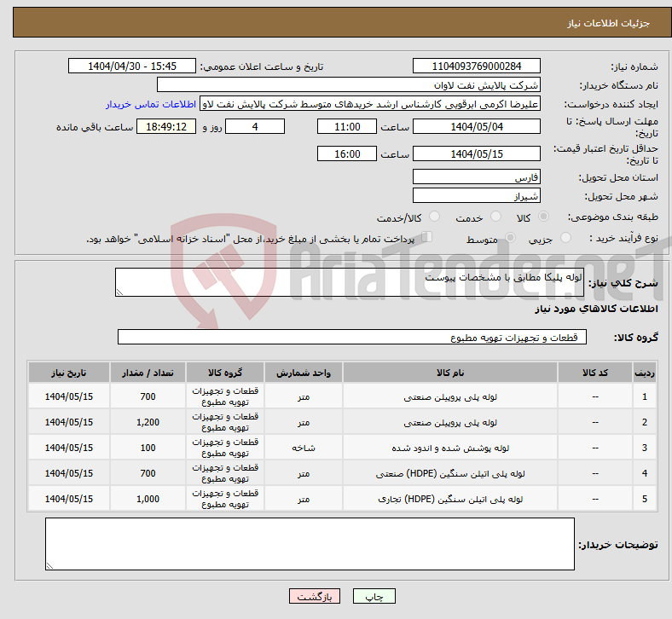This screenshot has width=672, height=619.
Task: Click the unit شاخه in row 3
Action: (x=304, y=448)
